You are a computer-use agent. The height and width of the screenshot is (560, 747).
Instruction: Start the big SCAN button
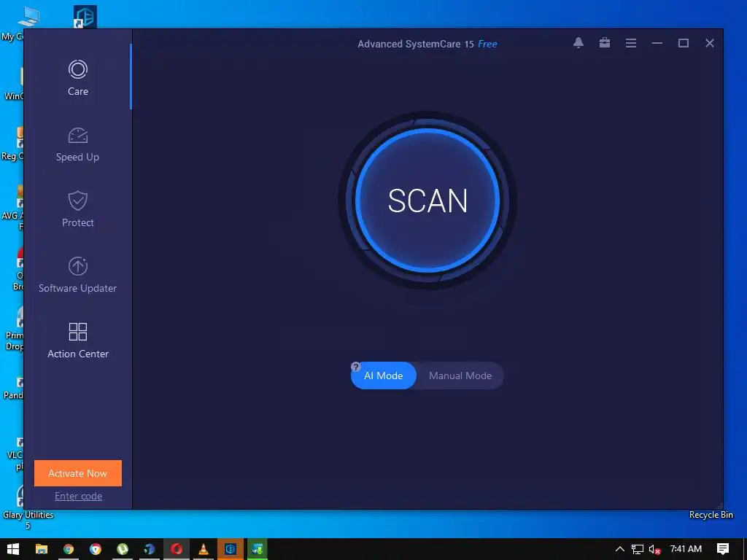[427, 201]
